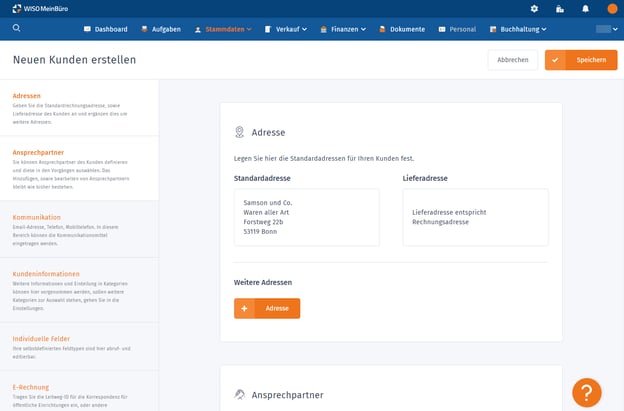
Task: Expand the Stammdaten dropdown menu
Action: 226,30
